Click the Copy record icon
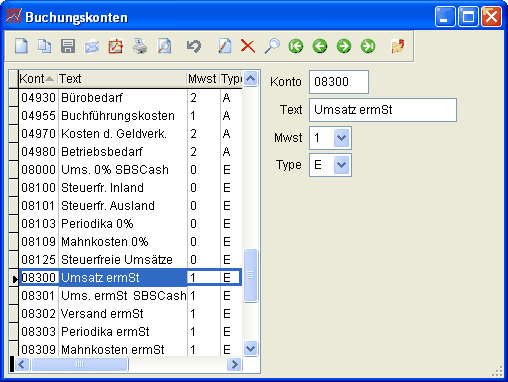Screen dimensions: 508x382 [44, 46]
